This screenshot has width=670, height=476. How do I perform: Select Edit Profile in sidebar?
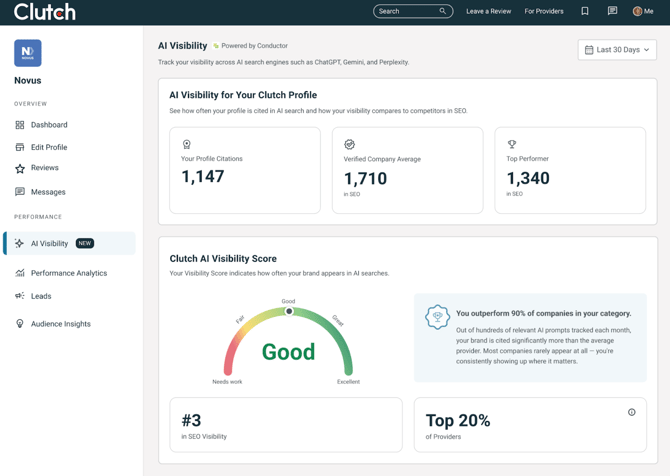click(48, 147)
